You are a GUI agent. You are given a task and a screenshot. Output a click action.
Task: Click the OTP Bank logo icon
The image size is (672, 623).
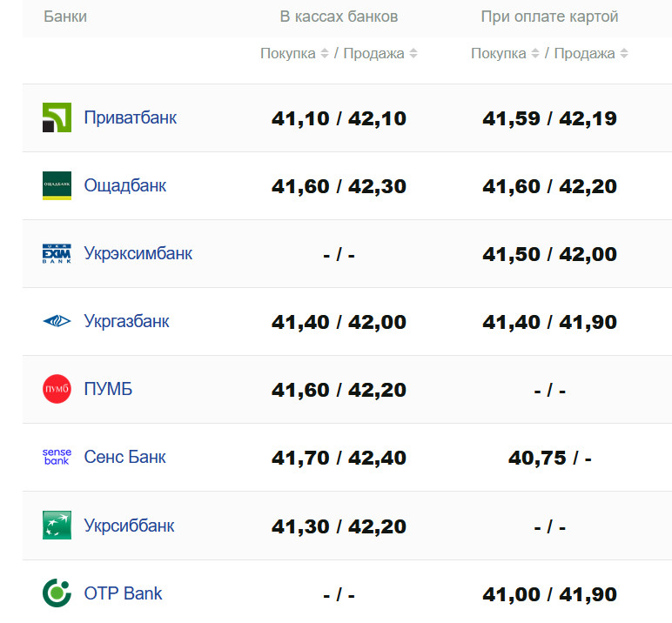click(x=57, y=593)
